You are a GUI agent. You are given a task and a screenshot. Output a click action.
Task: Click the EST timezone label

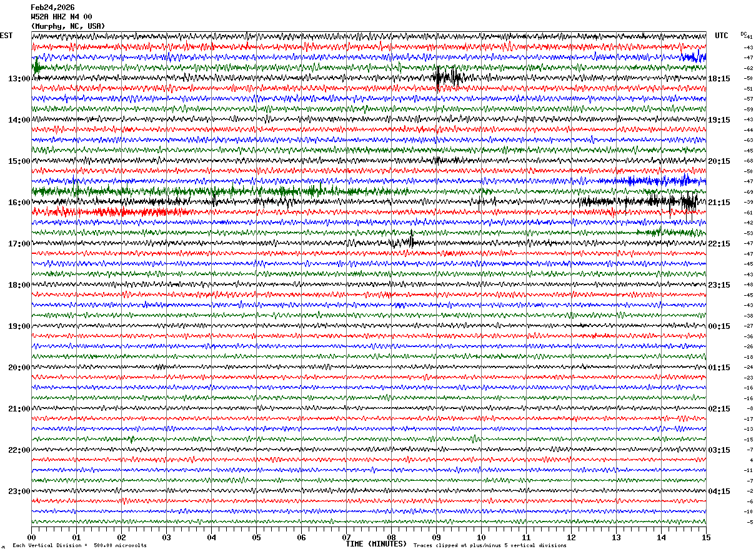pyautogui.click(x=6, y=36)
